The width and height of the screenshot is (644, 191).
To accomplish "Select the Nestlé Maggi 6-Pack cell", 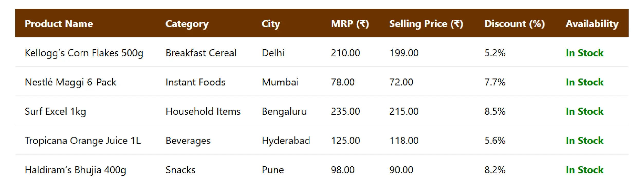I will click(70, 82).
